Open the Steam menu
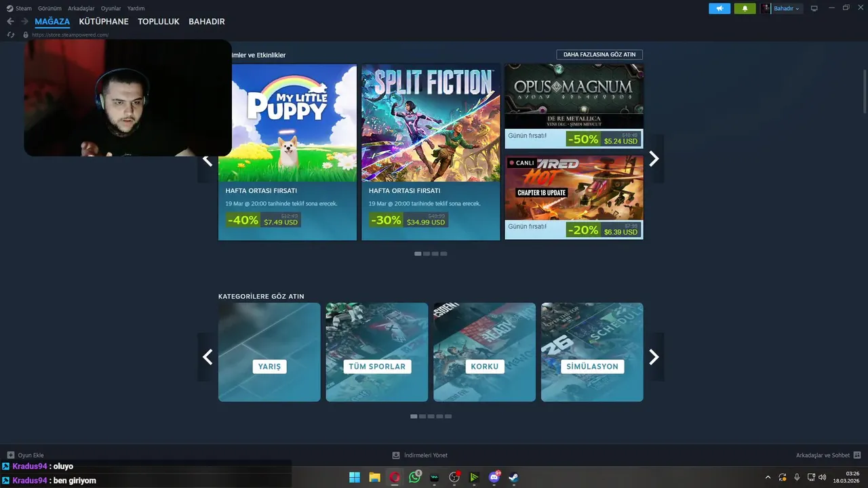 24,9
